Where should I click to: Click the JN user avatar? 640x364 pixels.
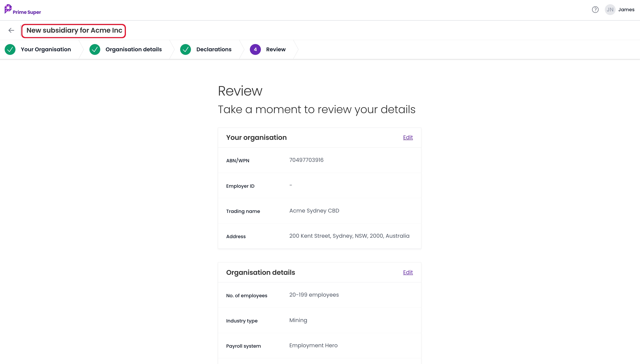pyautogui.click(x=610, y=10)
